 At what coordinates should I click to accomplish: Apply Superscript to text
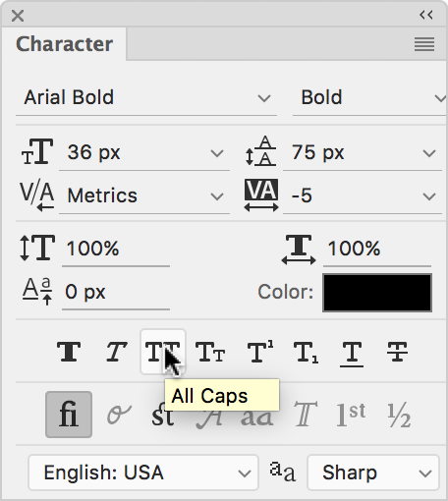[x=260, y=352]
